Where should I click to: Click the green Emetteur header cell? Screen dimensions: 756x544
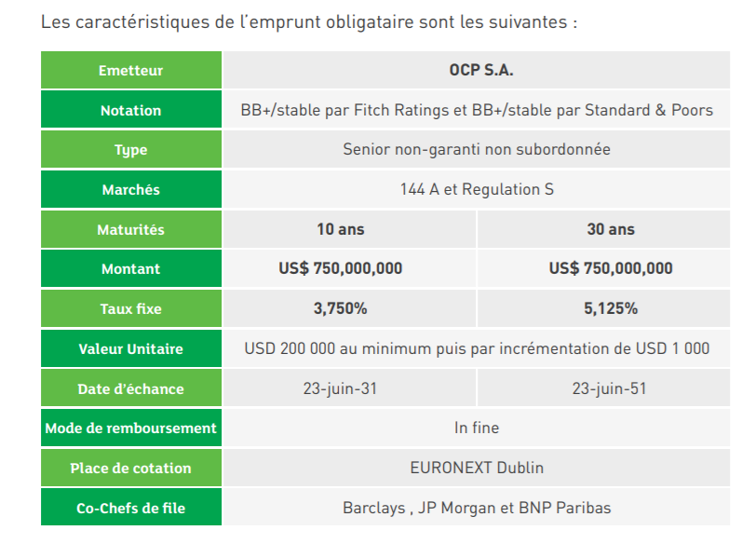point(130,71)
